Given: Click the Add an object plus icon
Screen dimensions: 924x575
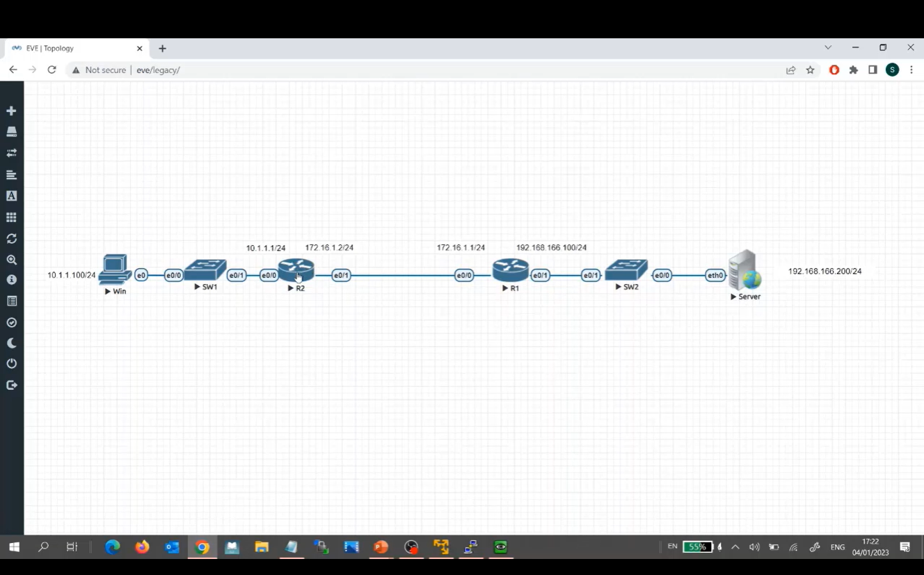Looking at the screenshot, I should coord(11,110).
